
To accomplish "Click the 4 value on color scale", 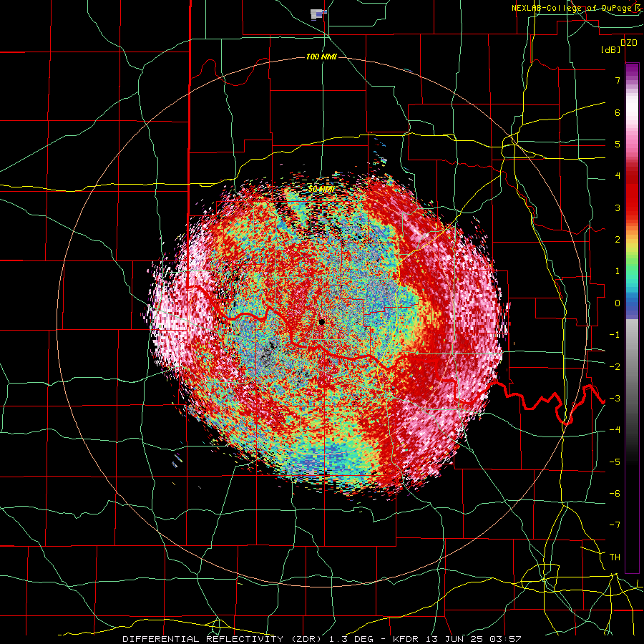I will point(618,176).
